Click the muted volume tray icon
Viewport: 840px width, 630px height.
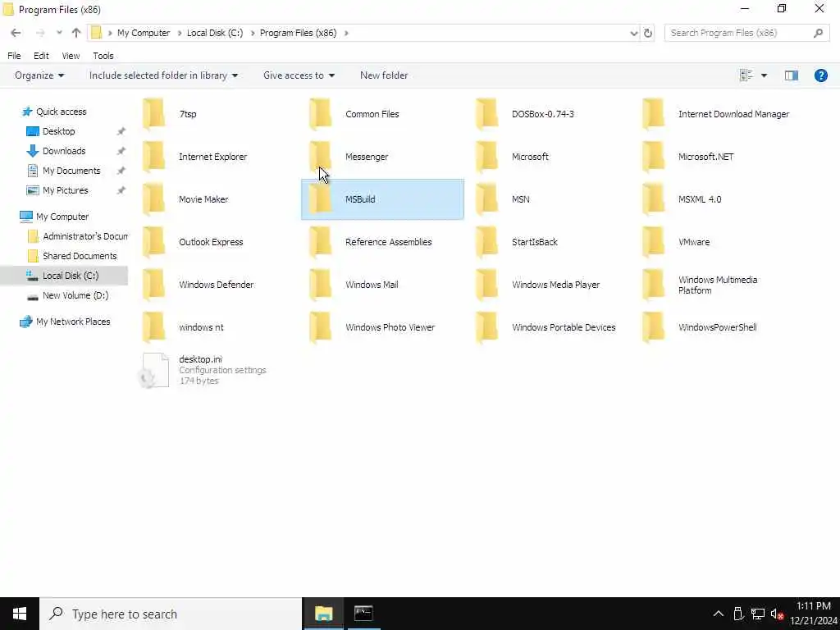pos(777,614)
